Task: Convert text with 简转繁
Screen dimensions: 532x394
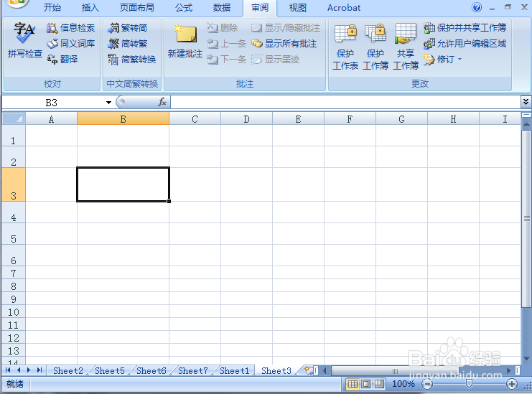Action: tap(128, 43)
